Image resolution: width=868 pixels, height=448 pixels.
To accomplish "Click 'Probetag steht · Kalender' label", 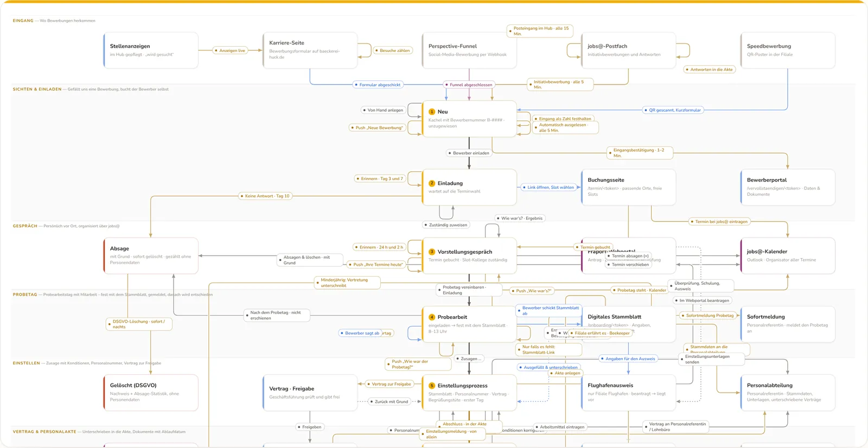I will pyautogui.click(x=640, y=290).
